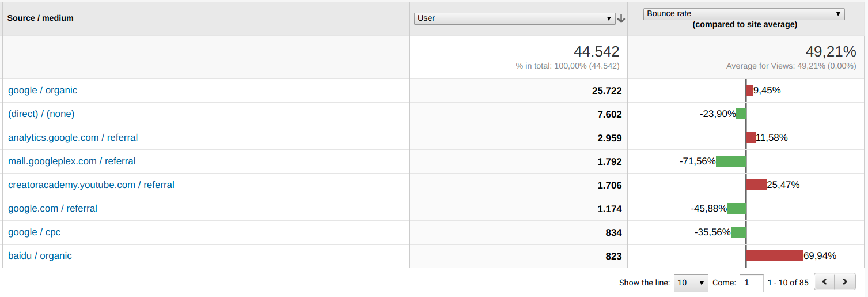The height and width of the screenshot is (297, 868).
Task: Open baidu / organic source link
Action: 40,256
